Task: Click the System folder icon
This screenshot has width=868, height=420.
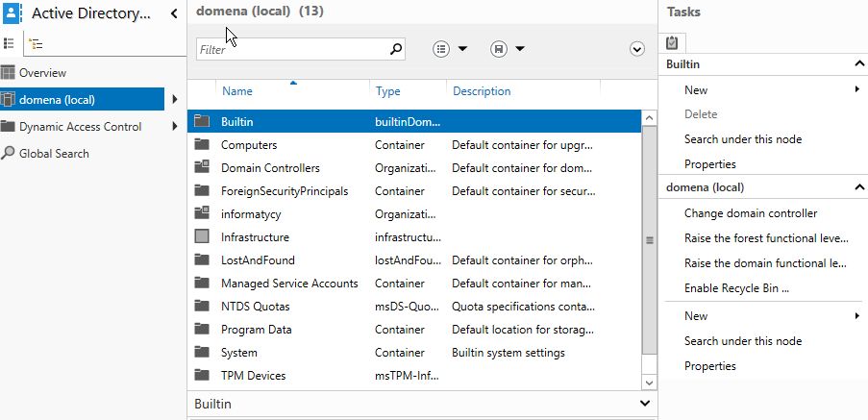Action: (202, 352)
